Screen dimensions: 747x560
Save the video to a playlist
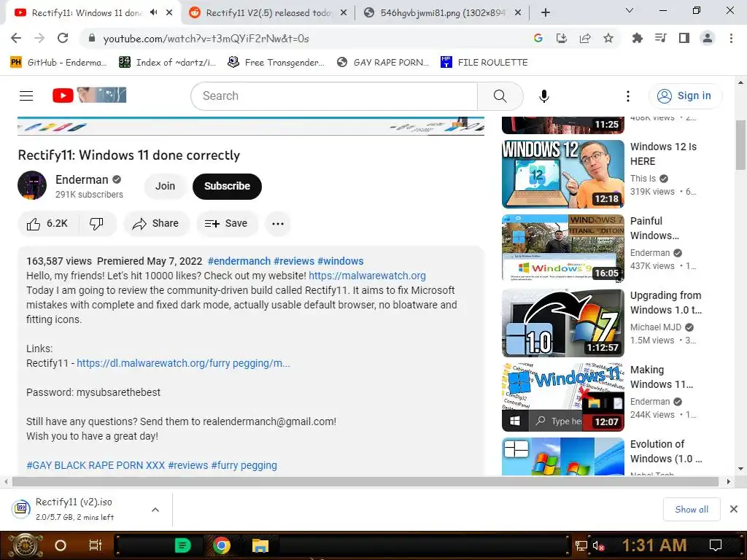click(226, 223)
